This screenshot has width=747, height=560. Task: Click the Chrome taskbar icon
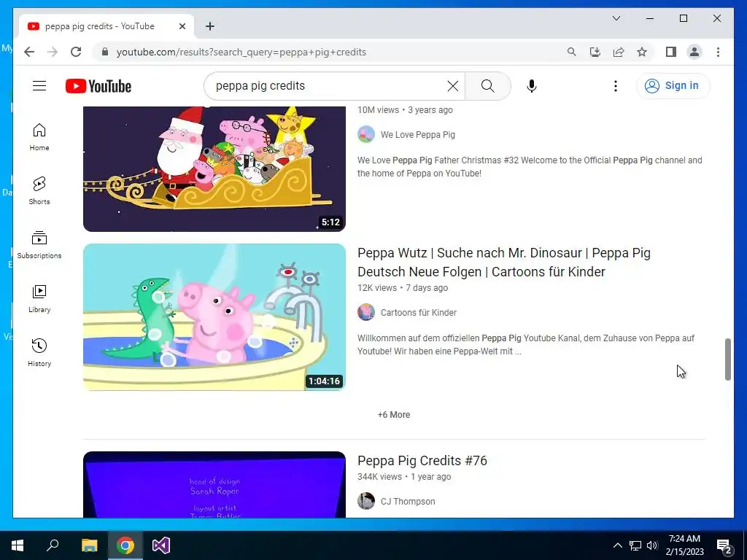click(x=125, y=545)
